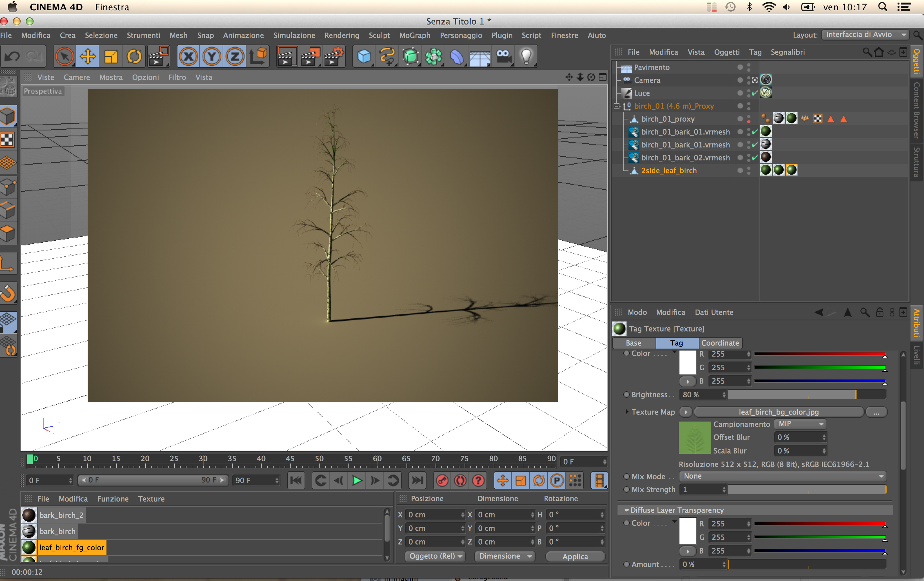Open the MoGraph menu
This screenshot has width=924, height=581.
click(x=415, y=35)
